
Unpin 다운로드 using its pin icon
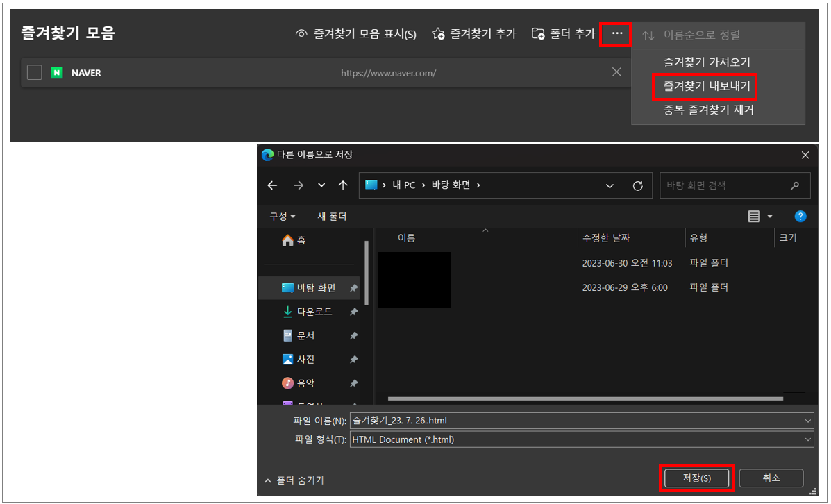(353, 312)
